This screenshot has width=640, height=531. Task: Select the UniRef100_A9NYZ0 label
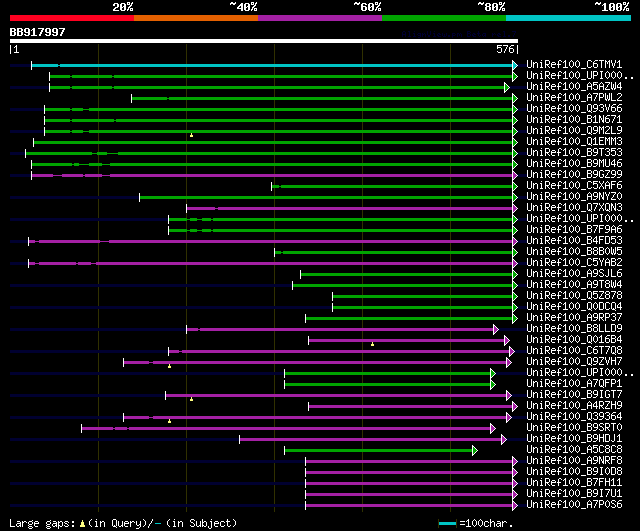[x=574, y=197]
